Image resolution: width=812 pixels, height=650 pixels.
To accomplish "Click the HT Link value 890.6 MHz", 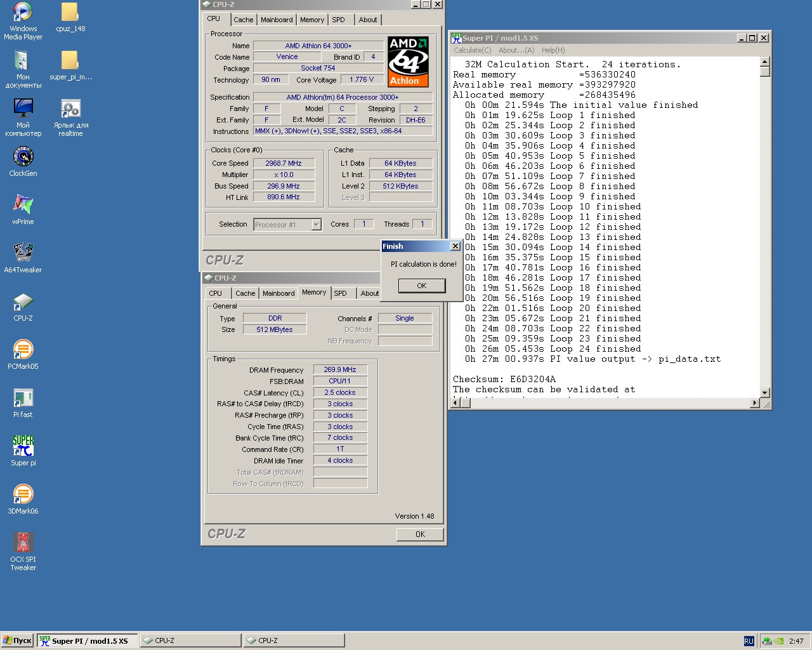I will pyautogui.click(x=284, y=197).
